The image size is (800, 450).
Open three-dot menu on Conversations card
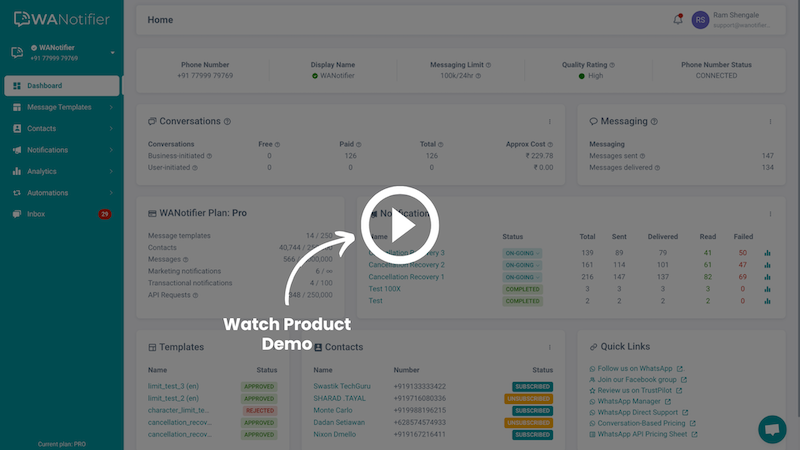point(549,122)
